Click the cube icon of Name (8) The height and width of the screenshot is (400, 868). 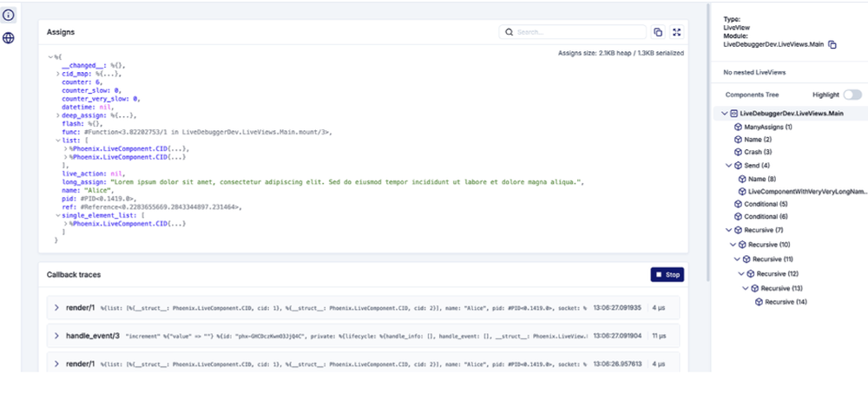tap(742, 179)
